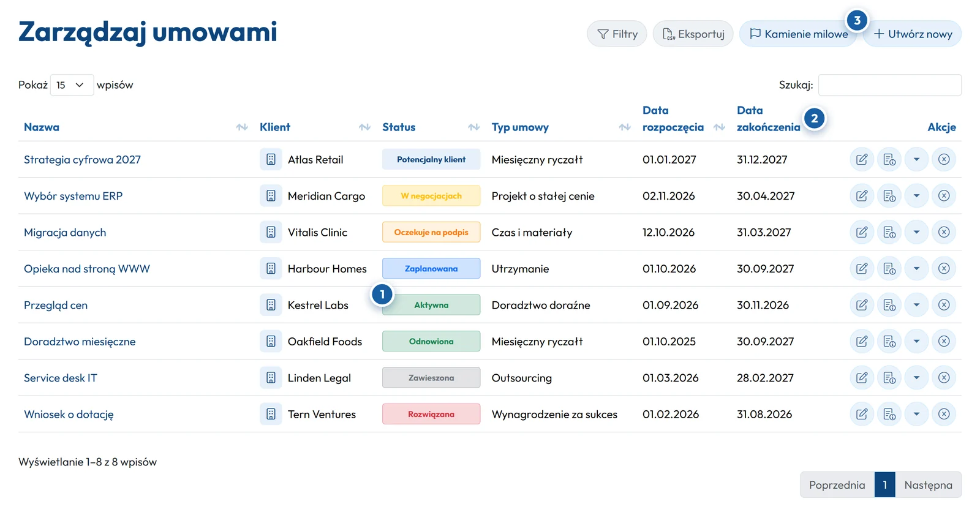980x515 pixels.
Task: Edit the Strategia cyfrowa 2027 contract
Action: (x=861, y=159)
